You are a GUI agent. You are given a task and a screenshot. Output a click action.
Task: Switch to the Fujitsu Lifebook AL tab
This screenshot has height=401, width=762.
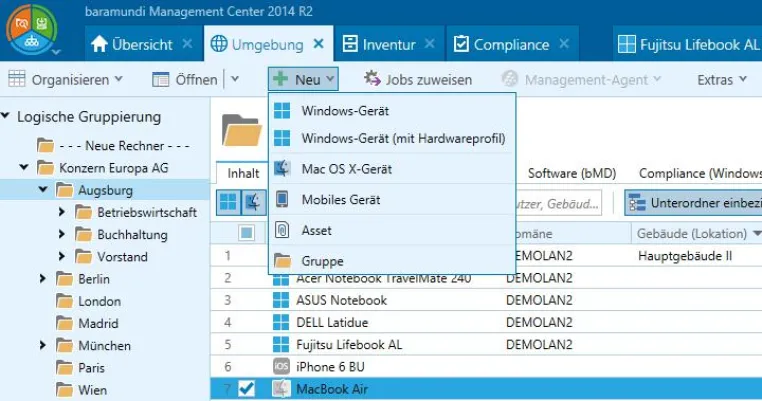coord(688,45)
